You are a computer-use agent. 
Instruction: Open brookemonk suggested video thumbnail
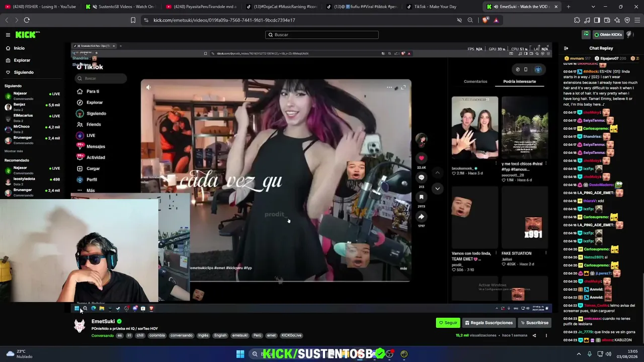click(x=475, y=128)
